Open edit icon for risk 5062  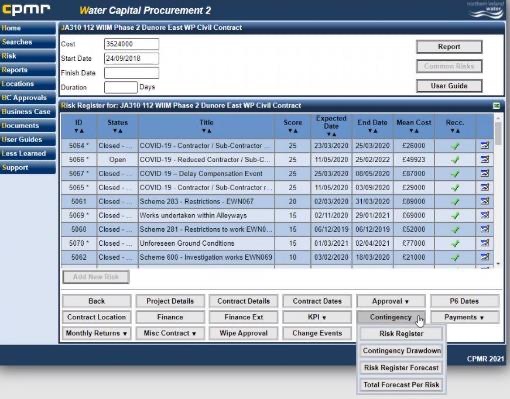tap(485, 257)
